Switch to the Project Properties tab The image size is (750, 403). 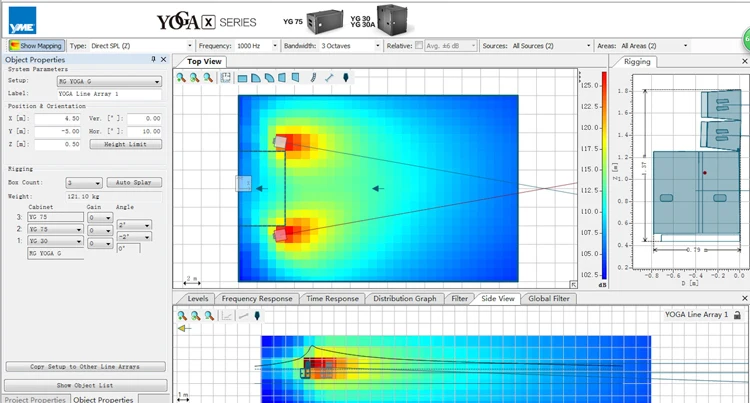(x=35, y=399)
